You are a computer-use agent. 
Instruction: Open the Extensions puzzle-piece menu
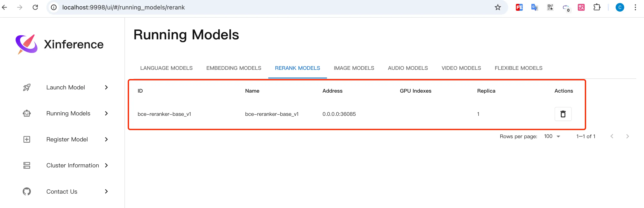597,7
